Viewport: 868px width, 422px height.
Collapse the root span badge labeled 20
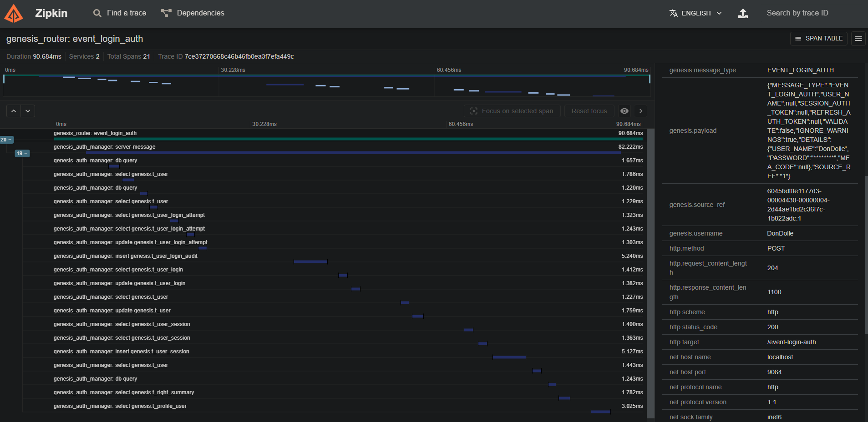tap(7, 140)
